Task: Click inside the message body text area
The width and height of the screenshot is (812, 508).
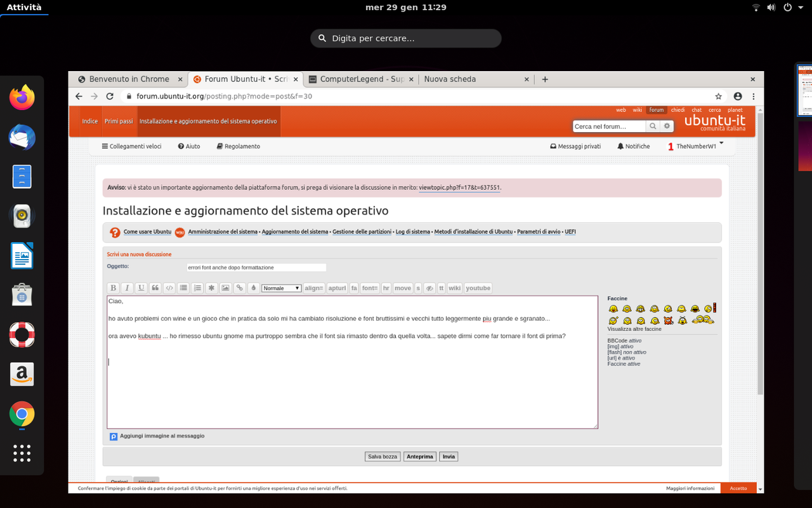Action: [352, 362]
